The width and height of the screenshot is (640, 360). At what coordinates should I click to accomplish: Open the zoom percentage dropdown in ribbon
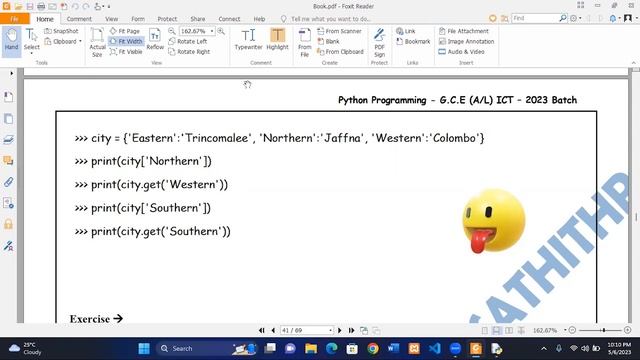click(x=212, y=31)
